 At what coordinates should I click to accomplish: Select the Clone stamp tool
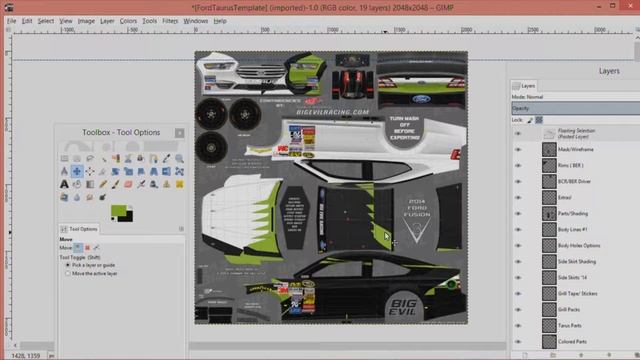[167, 184]
